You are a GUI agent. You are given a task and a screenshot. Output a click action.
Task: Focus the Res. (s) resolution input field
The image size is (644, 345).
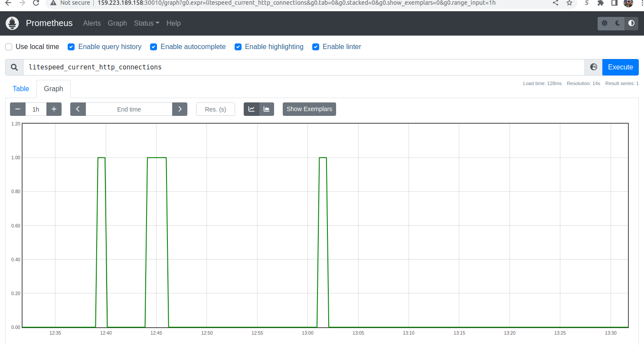[x=216, y=109]
